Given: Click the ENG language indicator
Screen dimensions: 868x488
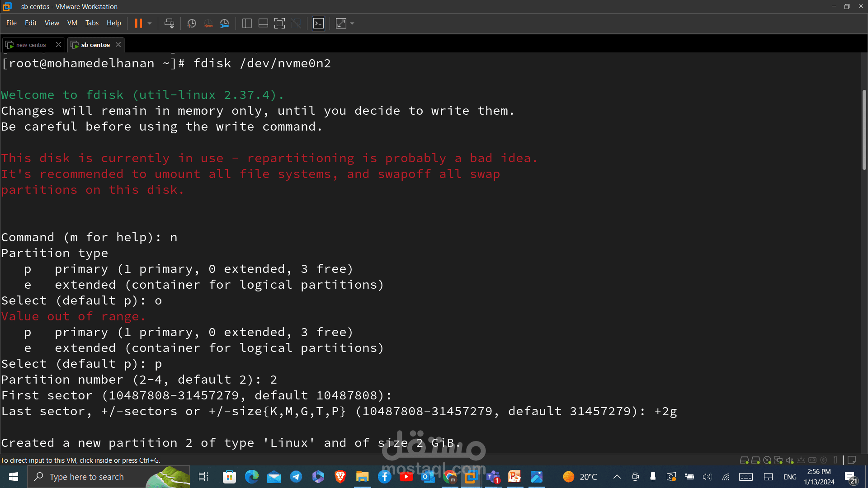Looking at the screenshot, I should (790, 477).
